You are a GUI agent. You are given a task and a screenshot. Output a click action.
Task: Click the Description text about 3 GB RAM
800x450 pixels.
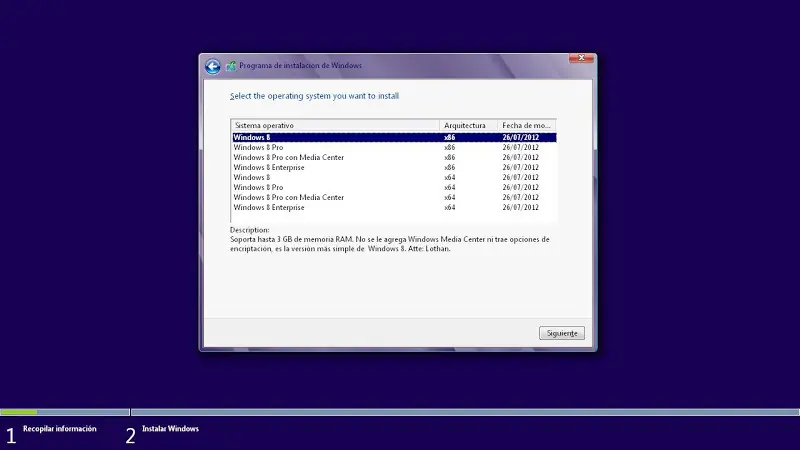(x=390, y=244)
